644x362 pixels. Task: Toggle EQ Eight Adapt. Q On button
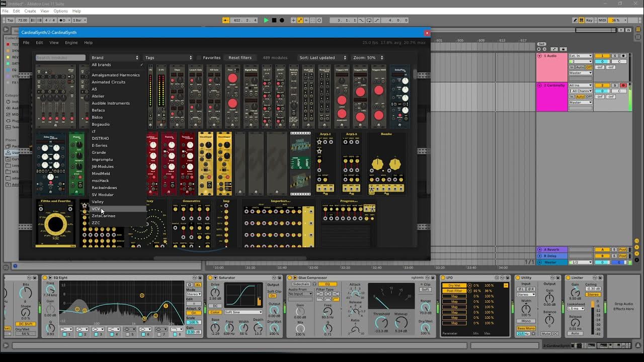[x=194, y=313]
